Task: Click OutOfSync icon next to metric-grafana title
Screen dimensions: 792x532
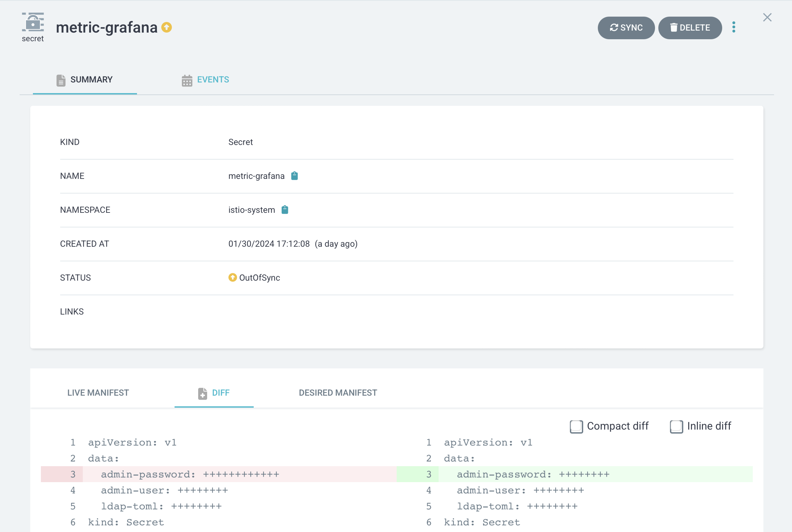Action: [167, 27]
